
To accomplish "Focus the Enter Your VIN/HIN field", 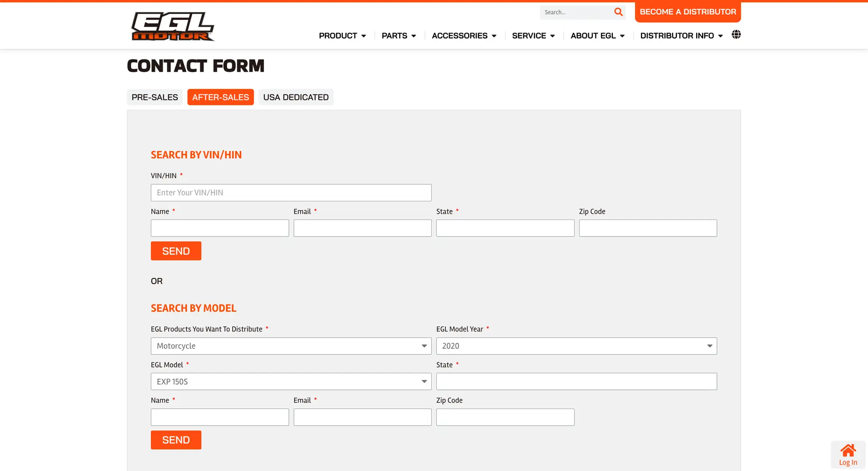I will click(x=291, y=193).
